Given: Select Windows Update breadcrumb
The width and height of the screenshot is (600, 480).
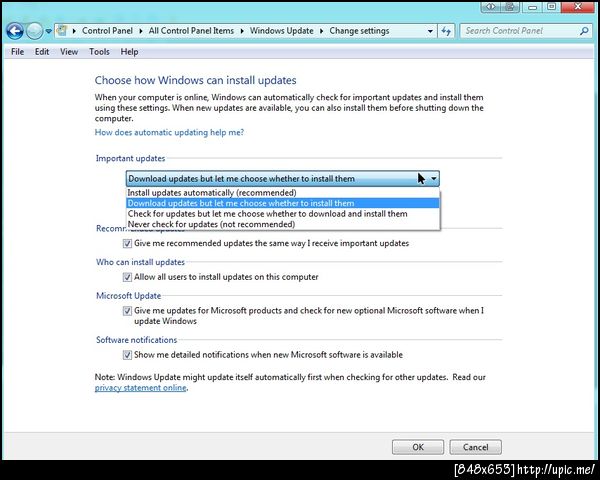Looking at the screenshot, I should [282, 31].
